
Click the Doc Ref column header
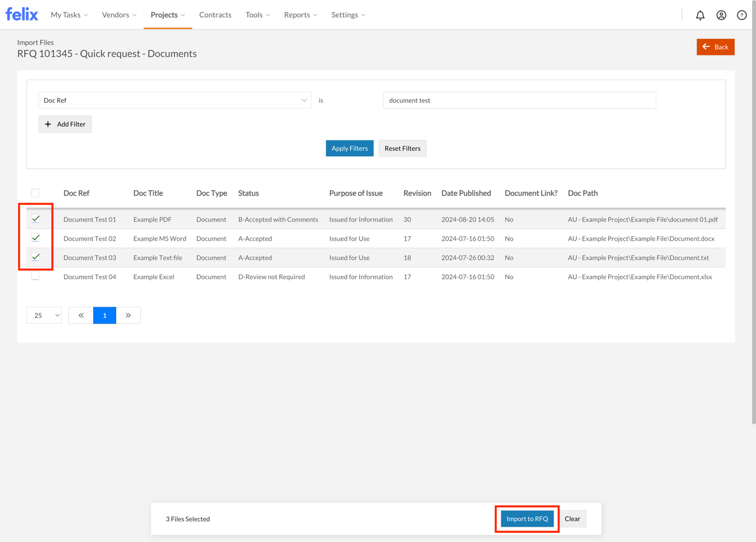pyautogui.click(x=76, y=193)
